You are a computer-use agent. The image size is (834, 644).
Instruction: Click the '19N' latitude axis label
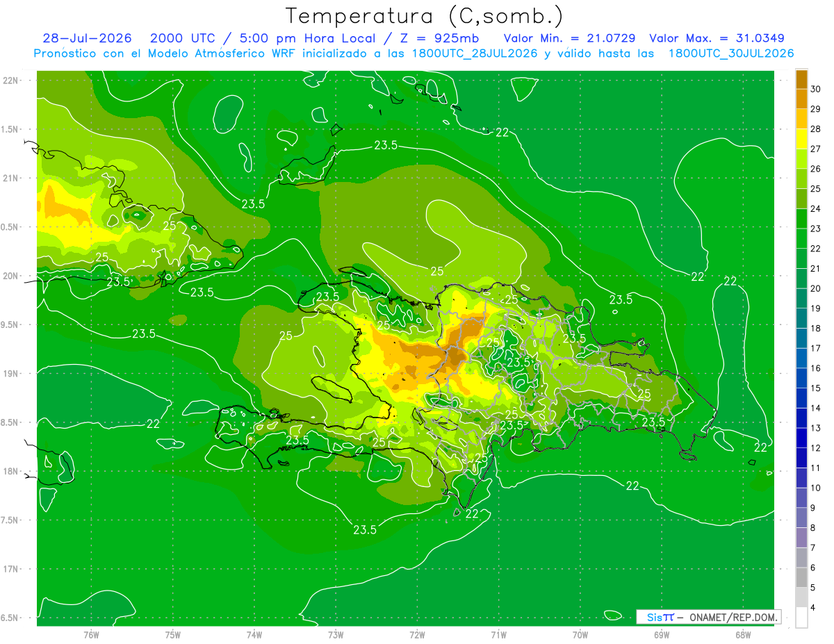pyautogui.click(x=10, y=373)
